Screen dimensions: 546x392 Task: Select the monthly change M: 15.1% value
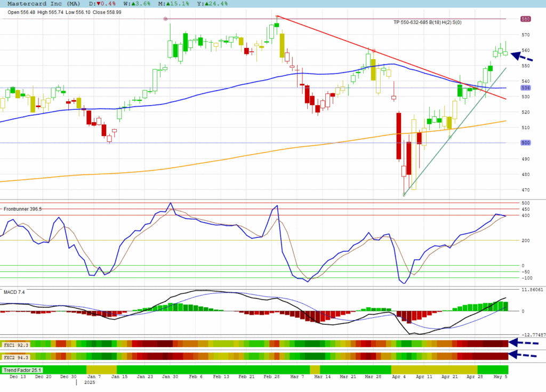(173, 4)
